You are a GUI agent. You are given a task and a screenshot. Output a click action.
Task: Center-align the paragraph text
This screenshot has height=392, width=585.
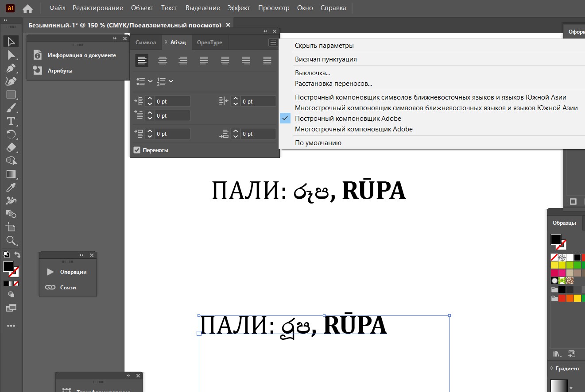pos(163,61)
